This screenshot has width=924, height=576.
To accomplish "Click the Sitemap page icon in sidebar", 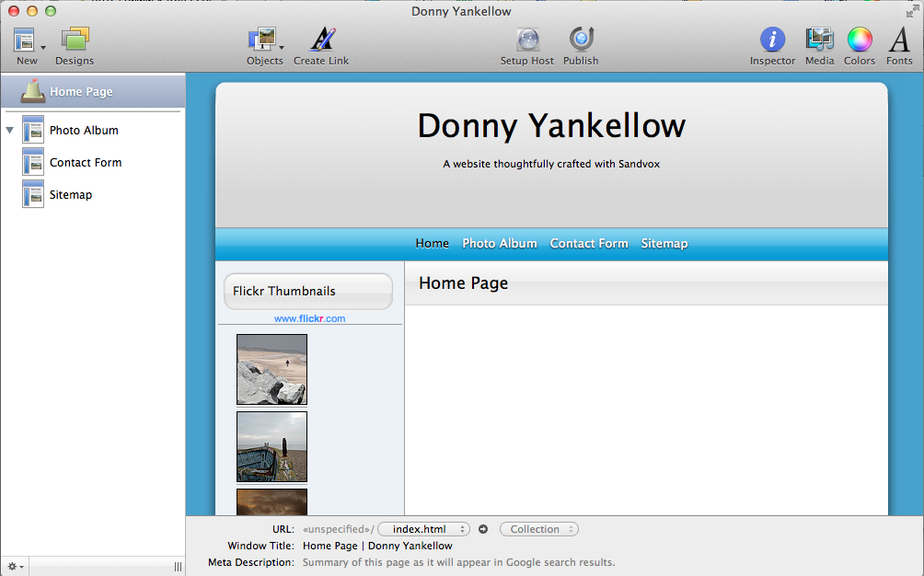I will click(x=33, y=194).
